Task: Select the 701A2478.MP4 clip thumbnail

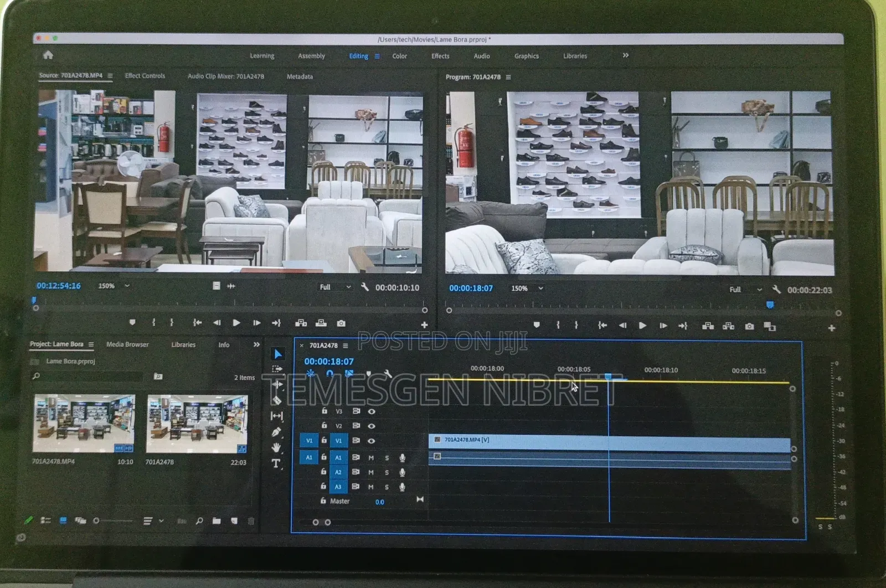Action: click(84, 424)
